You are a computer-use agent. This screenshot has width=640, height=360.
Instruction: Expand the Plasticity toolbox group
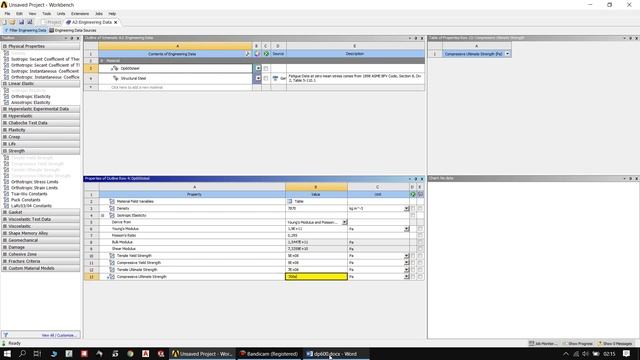[5, 130]
